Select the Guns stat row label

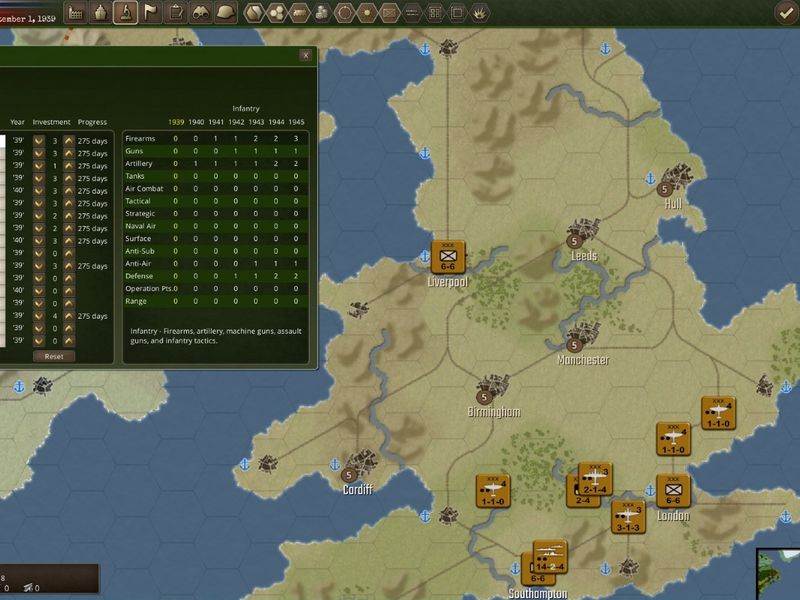134,151
